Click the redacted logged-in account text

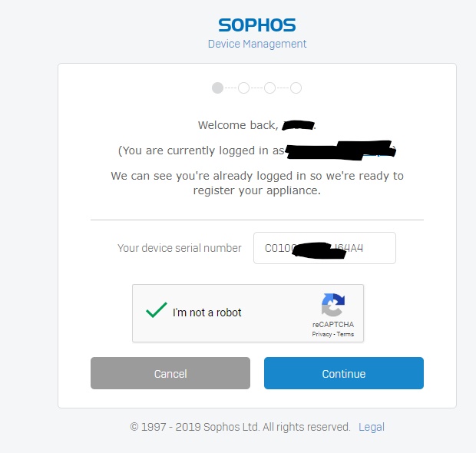340,149
